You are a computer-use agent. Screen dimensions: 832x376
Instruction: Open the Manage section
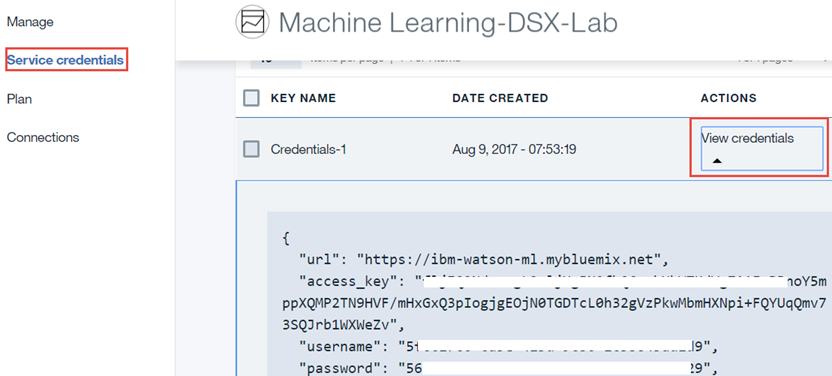coord(30,22)
